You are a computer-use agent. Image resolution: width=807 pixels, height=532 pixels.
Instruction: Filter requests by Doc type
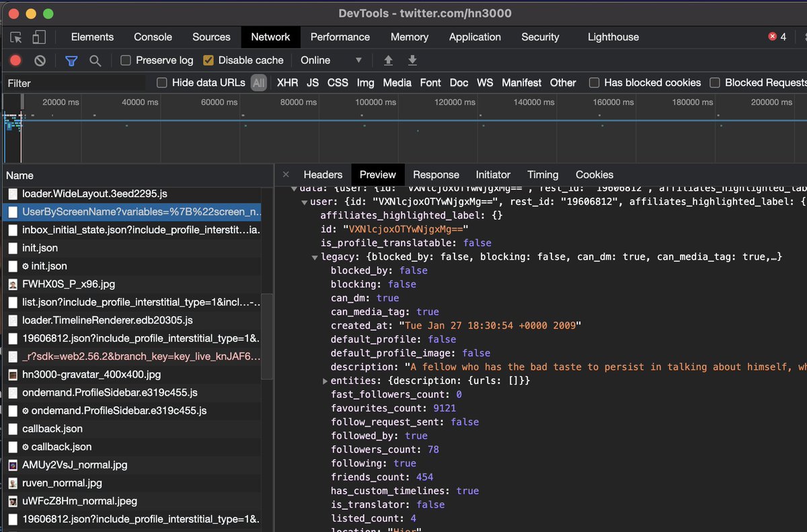459,83
